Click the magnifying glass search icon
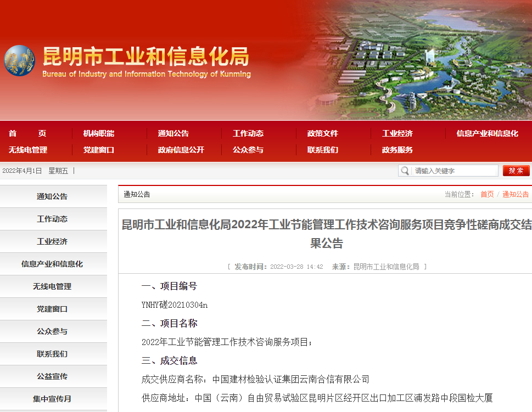 pyautogui.click(x=405, y=171)
